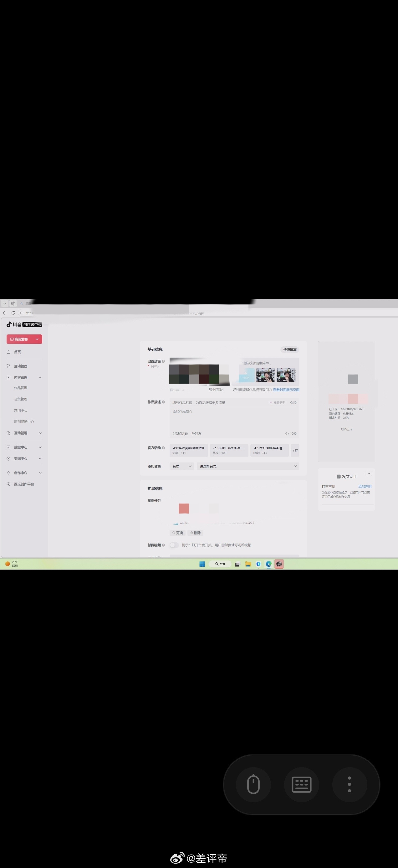Reload the page with the refresh icon
This screenshot has height=868, width=398.
point(13,313)
